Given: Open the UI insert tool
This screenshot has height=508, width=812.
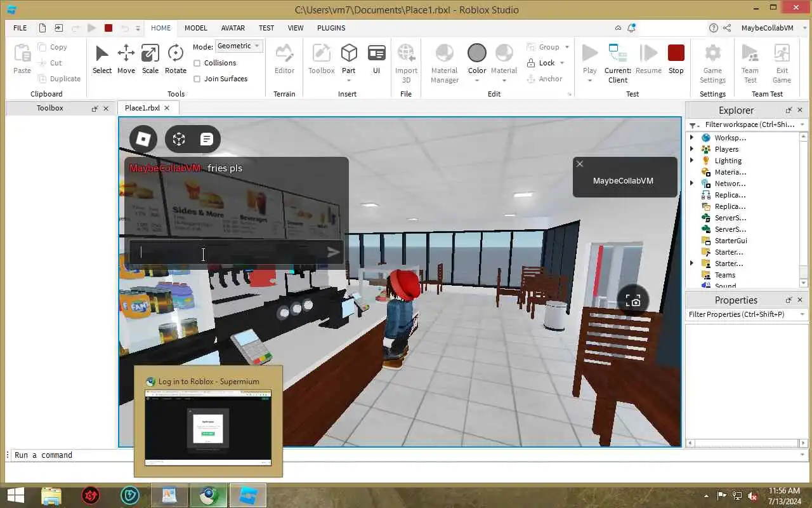Looking at the screenshot, I should point(376,60).
